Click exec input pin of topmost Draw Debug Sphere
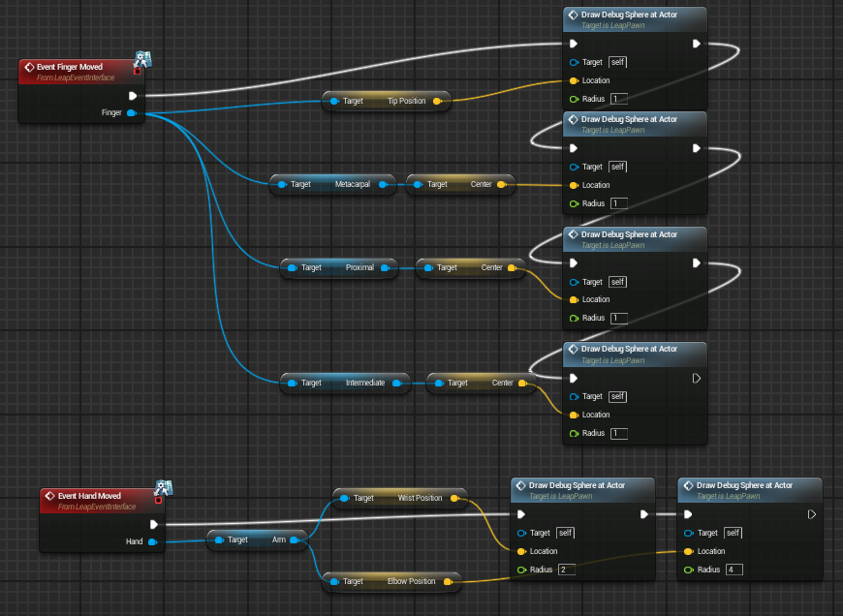This screenshot has height=616, width=843. [574, 44]
